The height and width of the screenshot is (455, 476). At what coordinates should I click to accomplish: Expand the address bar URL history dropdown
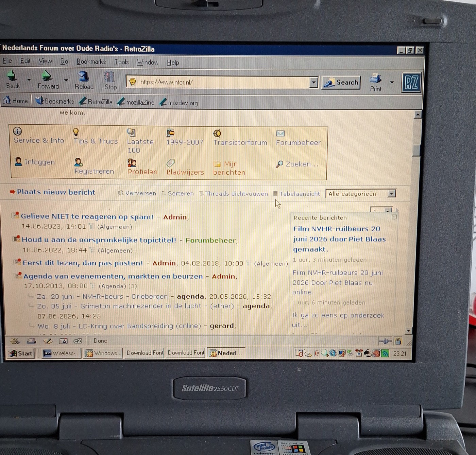pyautogui.click(x=314, y=82)
